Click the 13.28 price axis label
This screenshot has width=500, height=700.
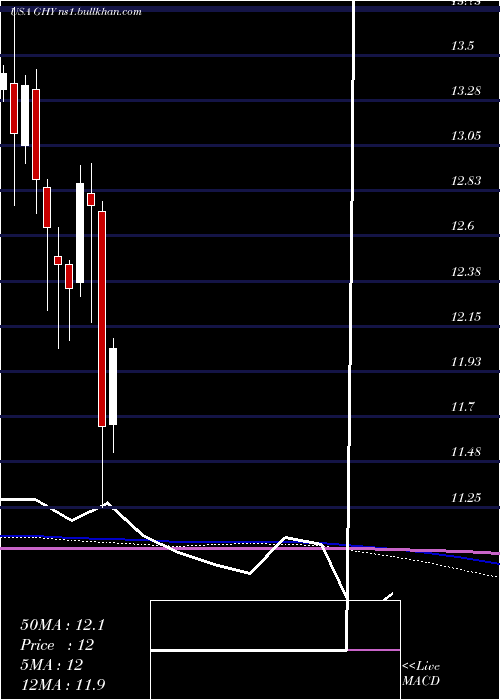point(466,91)
